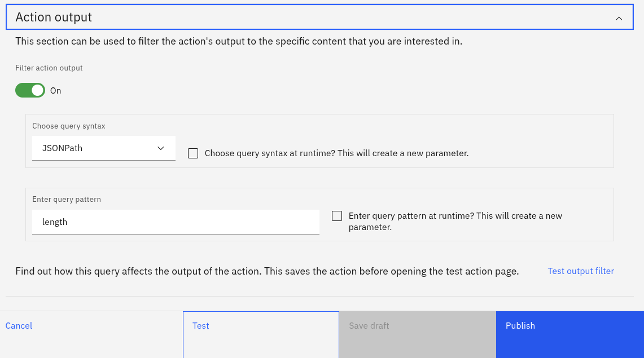Click the Action output section header
Screen dimensions: 644x358
click(319, 17)
